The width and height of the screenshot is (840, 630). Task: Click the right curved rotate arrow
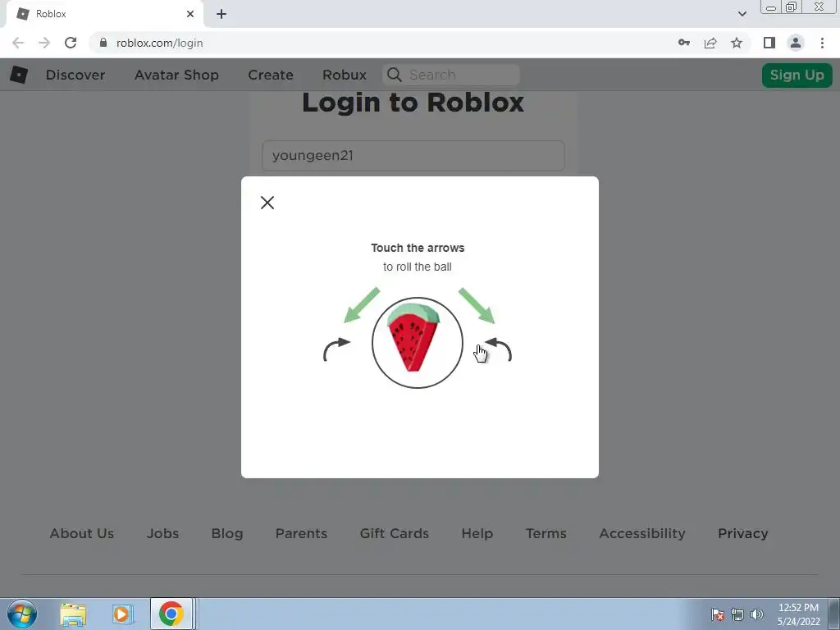[498, 349]
